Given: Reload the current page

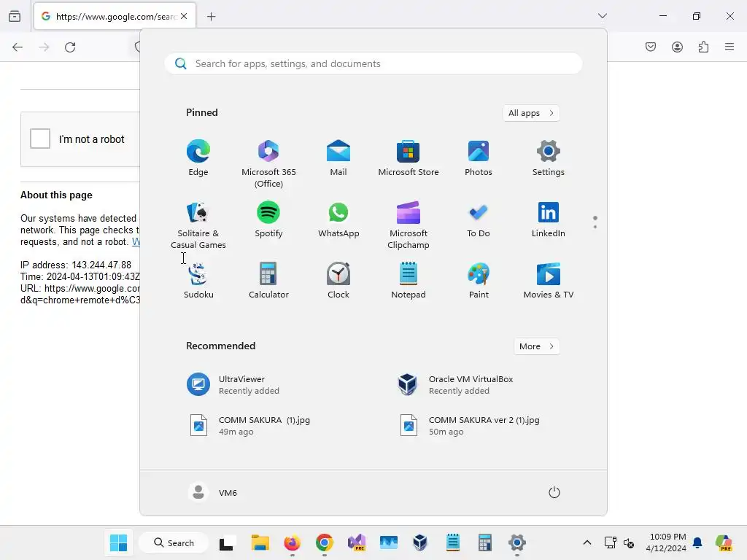Looking at the screenshot, I should click(70, 47).
